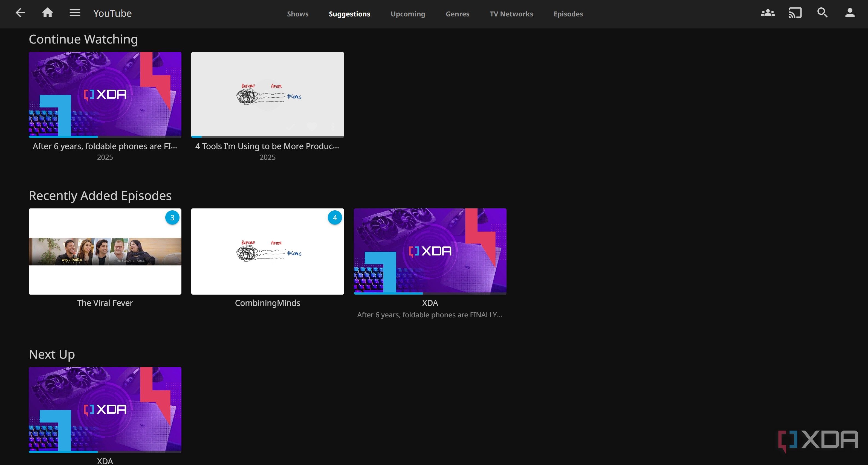Screen dimensions: 868x465
Task: Click progress bar on Recently Added XDA card
Action: click(x=430, y=293)
